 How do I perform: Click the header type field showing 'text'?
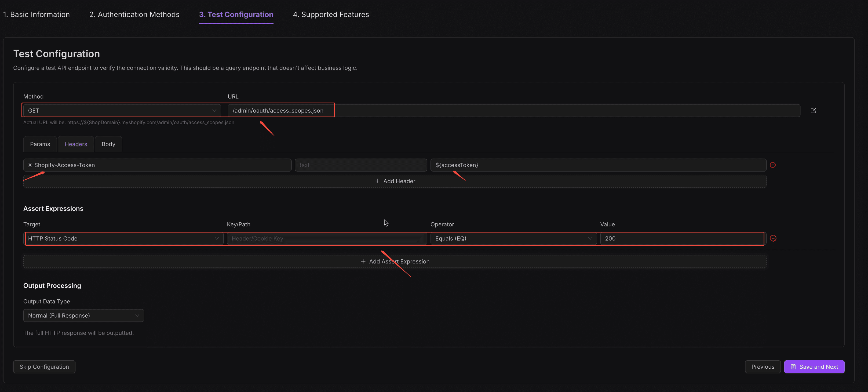coord(360,165)
